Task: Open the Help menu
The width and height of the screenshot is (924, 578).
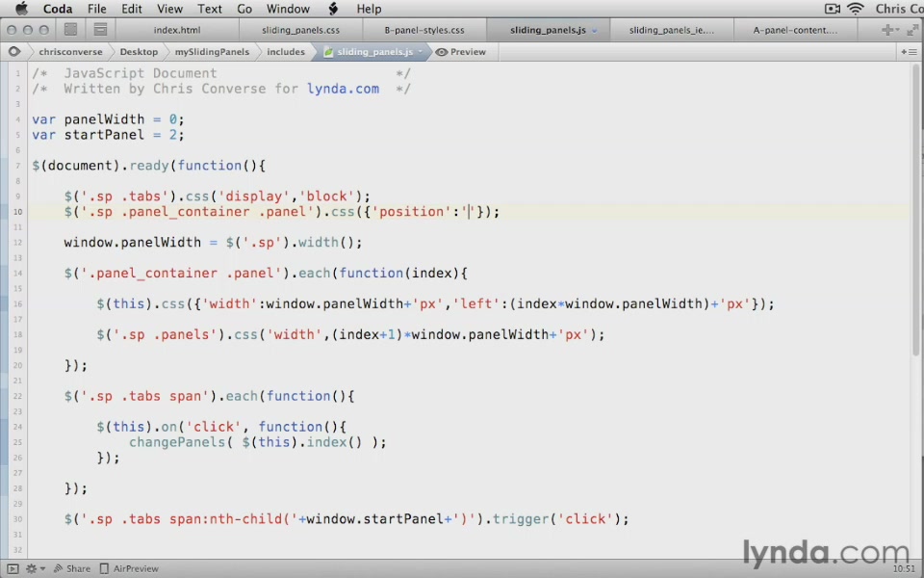Action: (369, 9)
